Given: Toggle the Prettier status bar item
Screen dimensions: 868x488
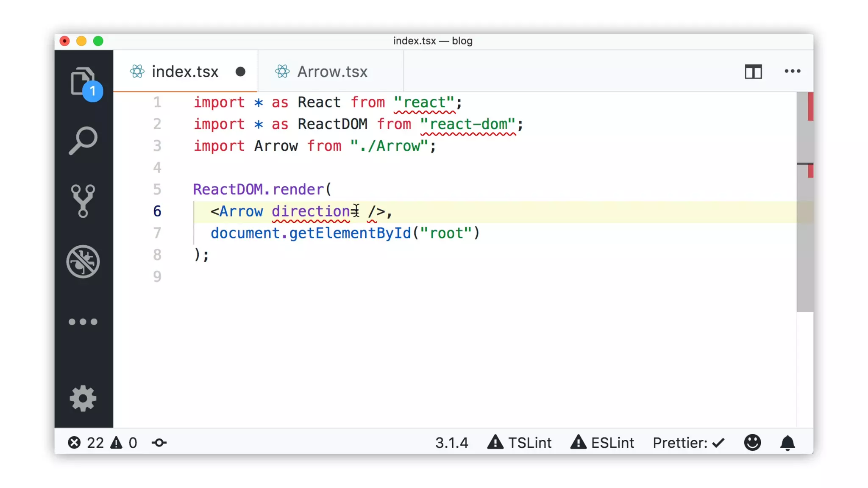Looking at the screenshot, I should (688, 443).
